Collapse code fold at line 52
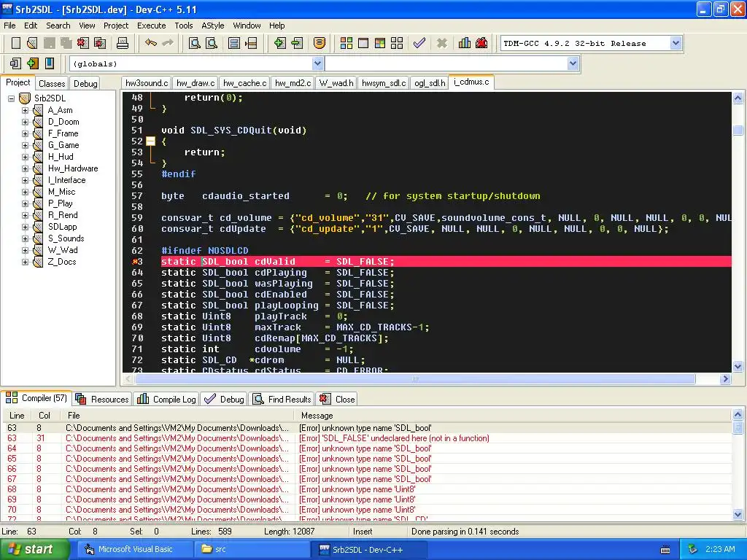Viewport: 747px width, 560px height. coord(150,141)
